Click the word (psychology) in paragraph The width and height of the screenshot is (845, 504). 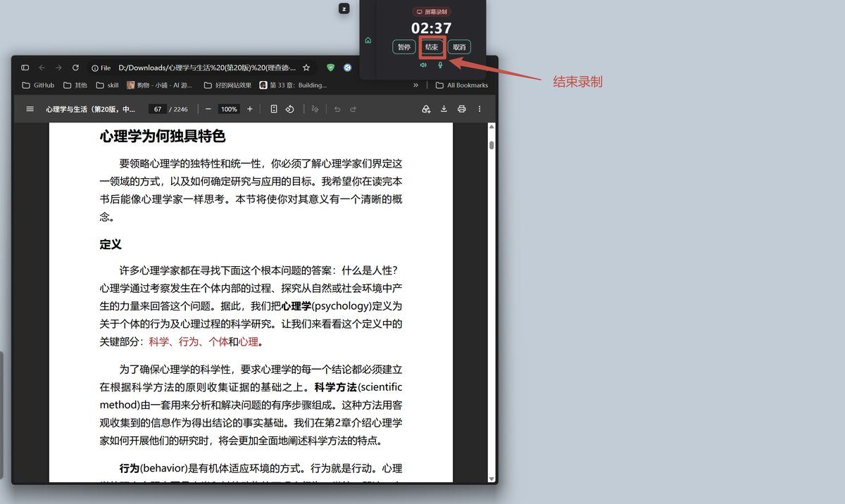(x=342, y=306)
